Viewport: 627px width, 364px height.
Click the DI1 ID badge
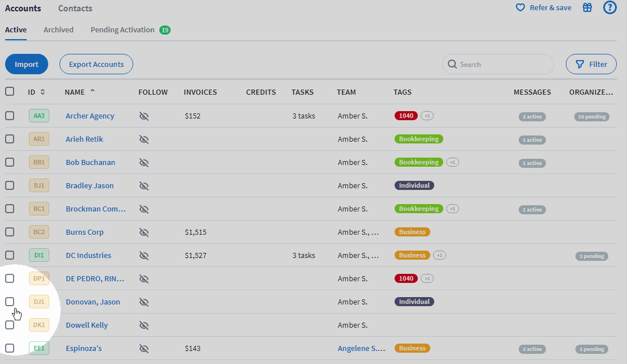click(39, 255)
